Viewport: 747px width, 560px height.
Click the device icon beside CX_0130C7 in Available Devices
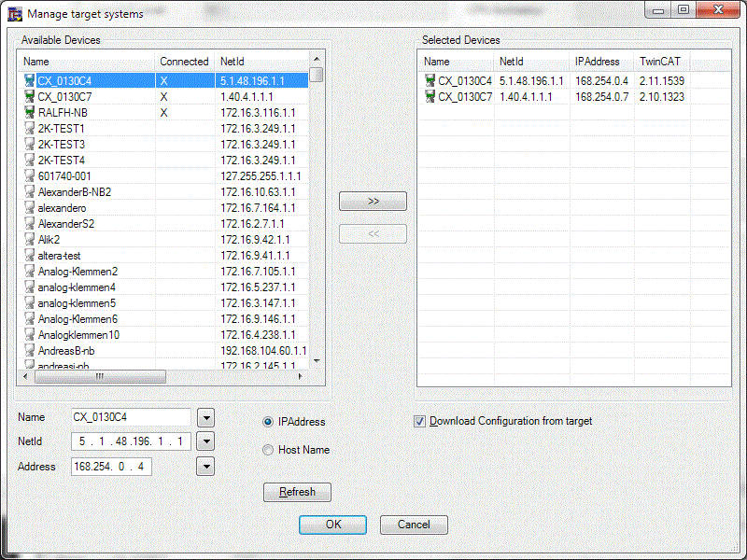[x=30, y=97]
